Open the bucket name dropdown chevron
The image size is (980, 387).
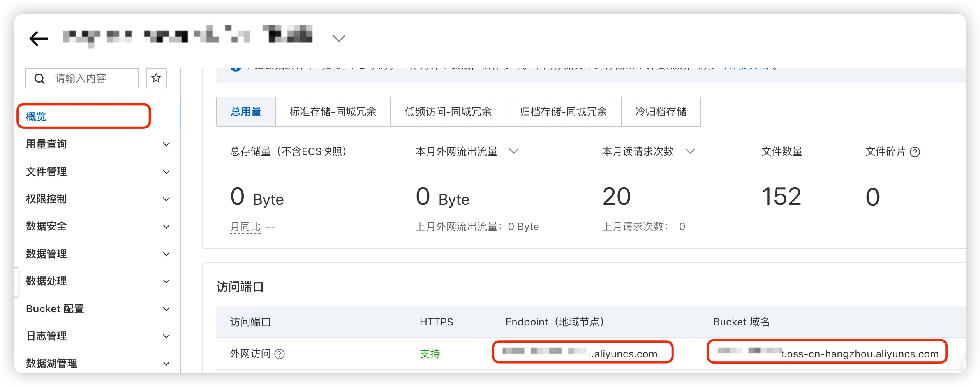pyautogui.click(x=338, y=38)
